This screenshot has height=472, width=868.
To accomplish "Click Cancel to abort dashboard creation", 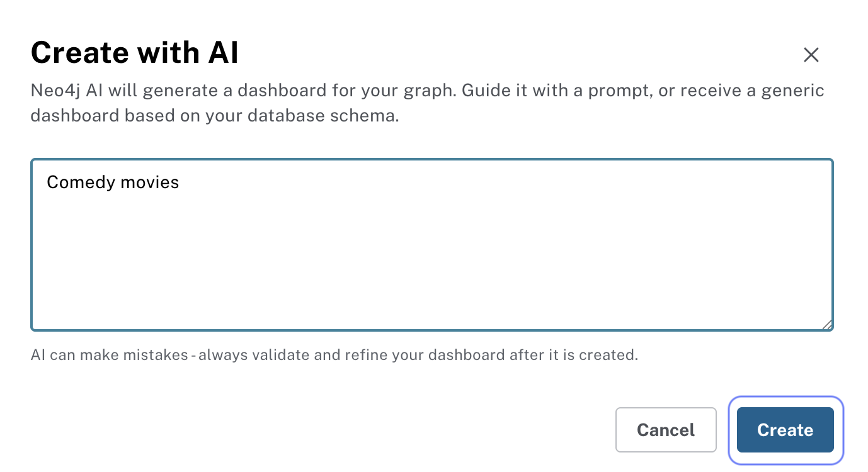I will [x=666, y=430].
